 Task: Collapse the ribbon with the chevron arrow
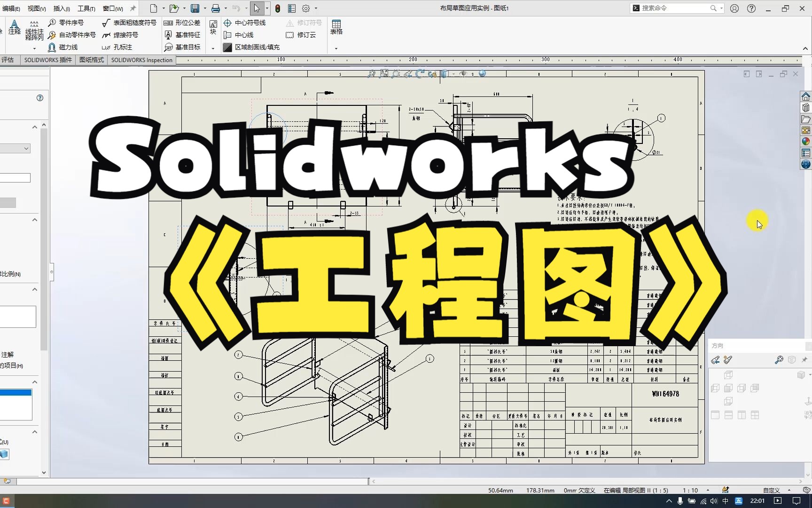pyautogui.click(x=805, y=49)
